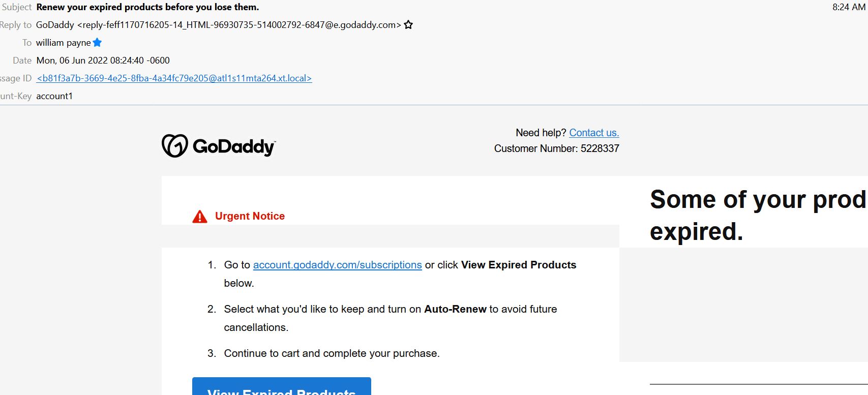Click the Urgent Notice red heading
This screenshot has height=395, width=868.
coord(250,216)
